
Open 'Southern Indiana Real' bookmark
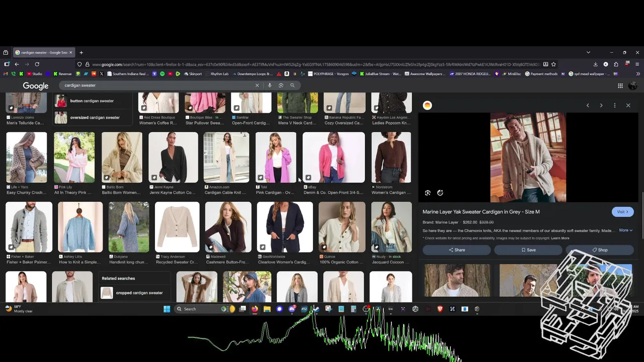point(127,74)
